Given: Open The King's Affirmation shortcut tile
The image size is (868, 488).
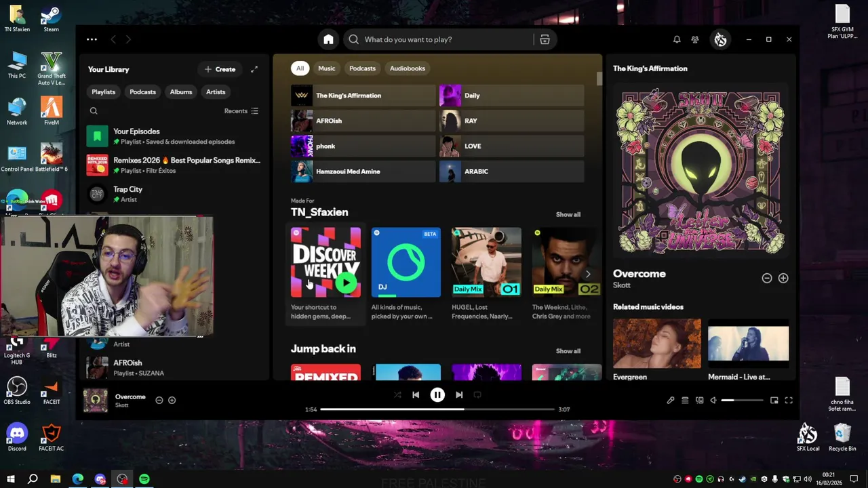Looking at the screenshot, I should click(x=363, y=96).
